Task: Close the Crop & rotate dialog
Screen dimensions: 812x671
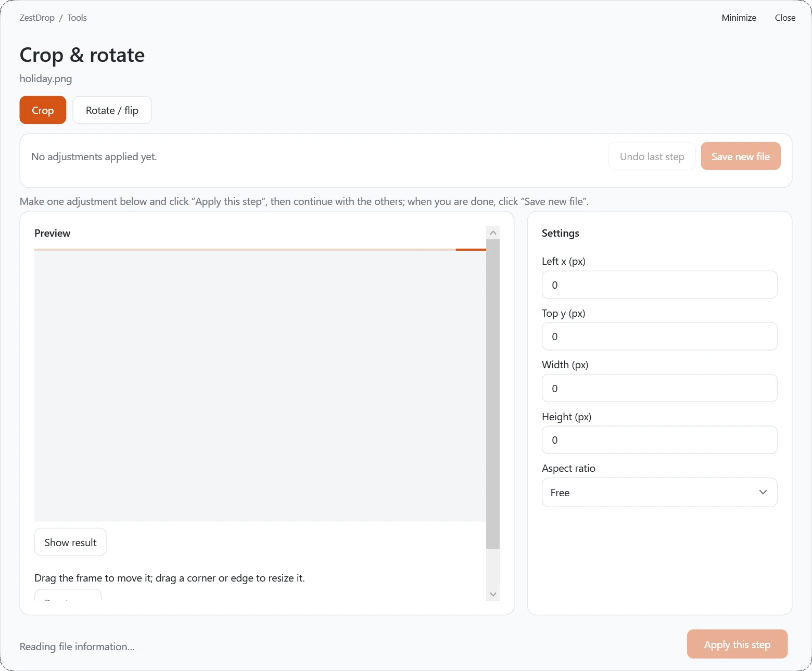Action: [x=785, y=18]
